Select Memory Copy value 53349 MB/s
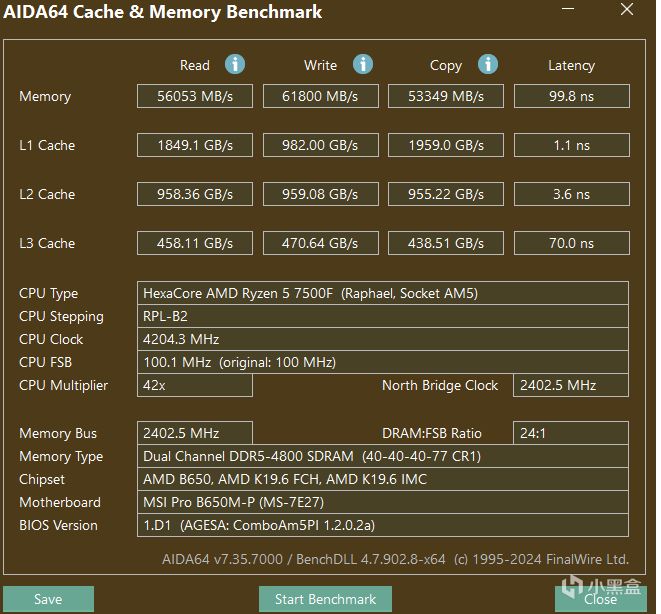Screen dimensions: 661x614 tap(446, 96)
